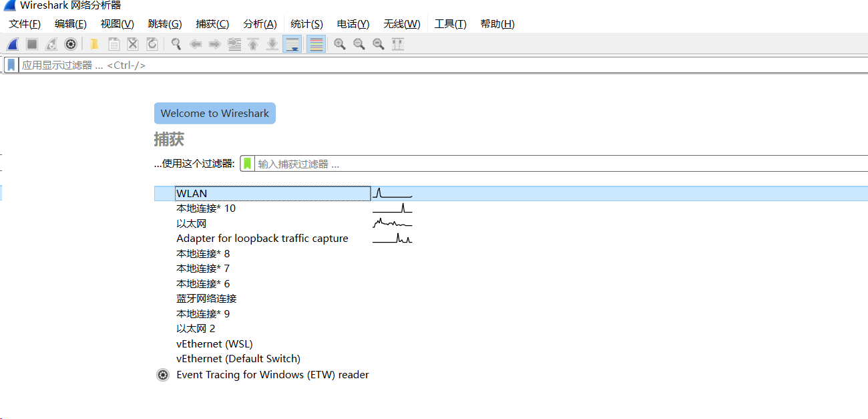Click the 捕获 section heading
Viewport: 868px width, 419px height.
pos(169,139)
